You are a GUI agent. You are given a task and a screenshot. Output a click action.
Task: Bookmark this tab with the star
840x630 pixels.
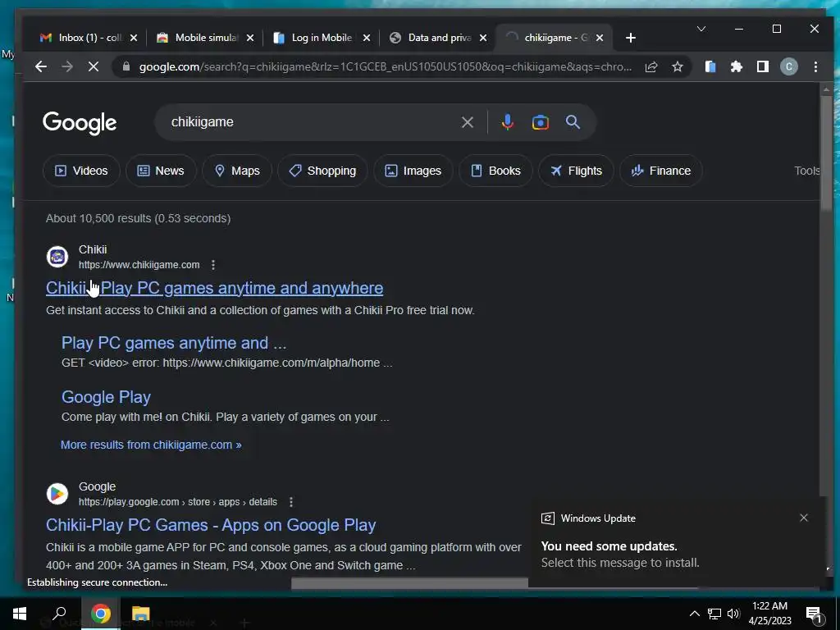click(x=678, y=67)
